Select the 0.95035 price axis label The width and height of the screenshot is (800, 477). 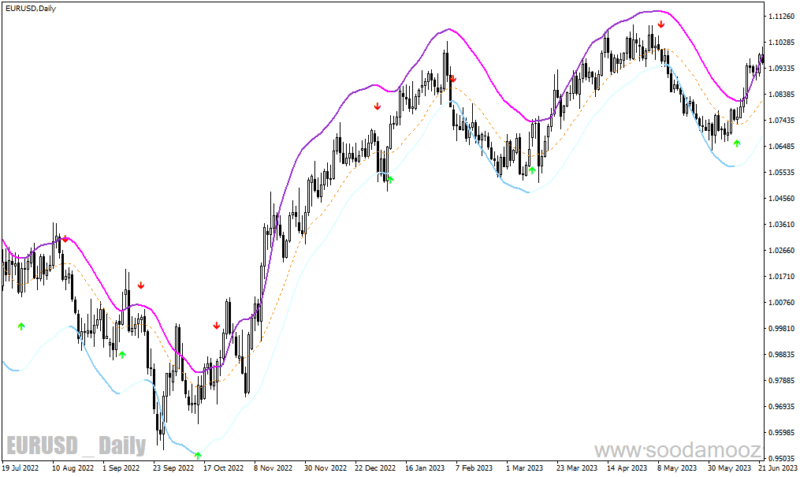[x=782, y=458]
